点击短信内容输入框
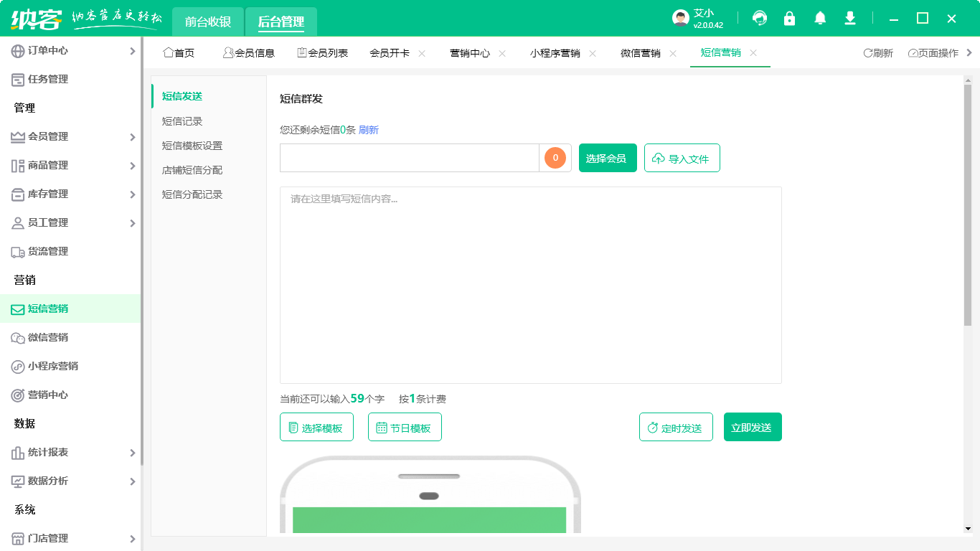980x551 pixels. click(x=530, y=284)
